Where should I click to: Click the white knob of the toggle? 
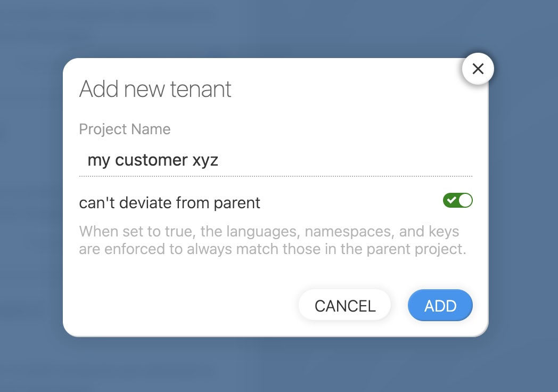465,200
